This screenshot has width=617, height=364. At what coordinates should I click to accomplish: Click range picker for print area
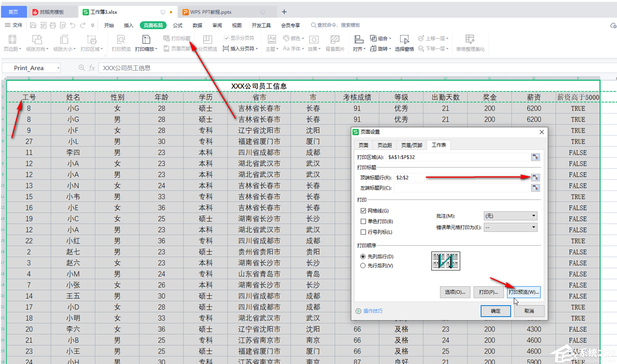click(x=535, y=157)
